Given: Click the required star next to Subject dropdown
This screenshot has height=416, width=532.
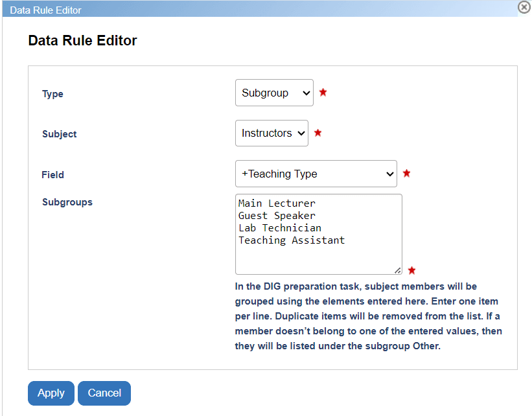Looking at the screenshot, I should coord(318,133).
